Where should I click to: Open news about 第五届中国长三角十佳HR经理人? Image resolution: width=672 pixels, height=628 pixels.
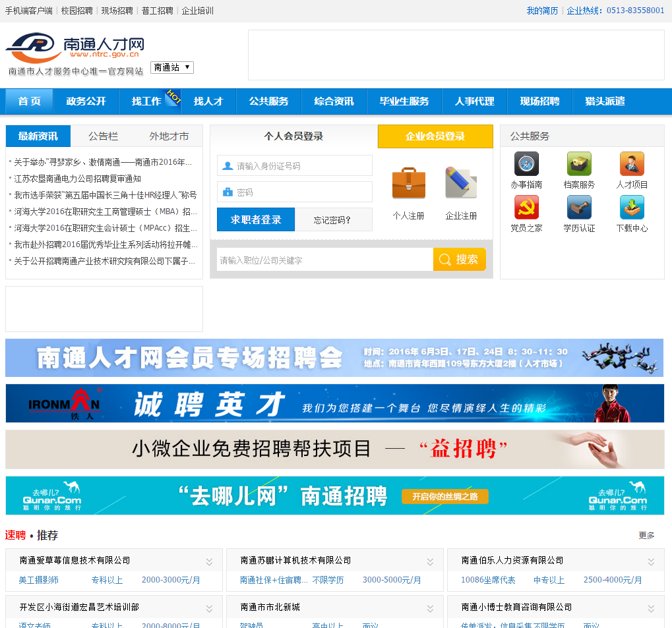tap(106, 195)
